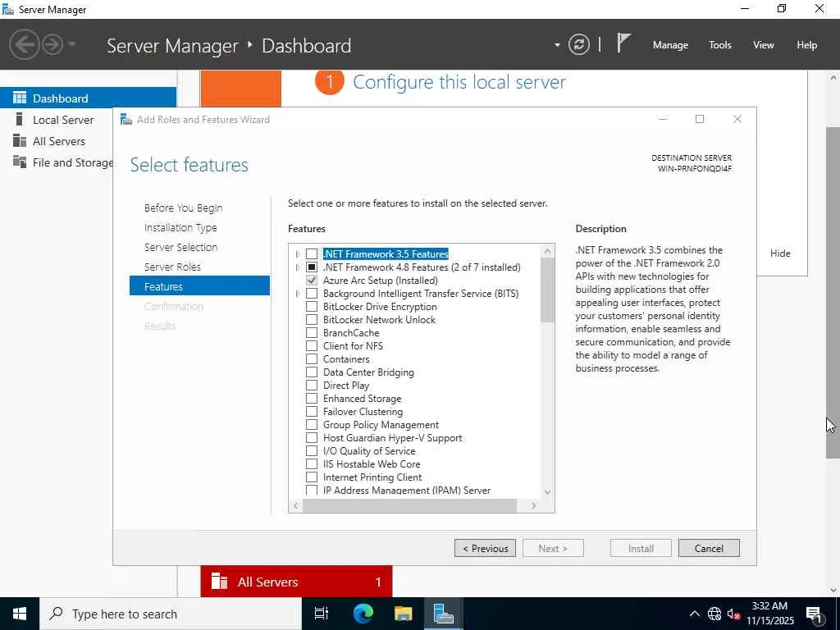Click the Server Manager forward navigation arrow
840x630 pixels.
pyautogui.click(x=52, y=44)
